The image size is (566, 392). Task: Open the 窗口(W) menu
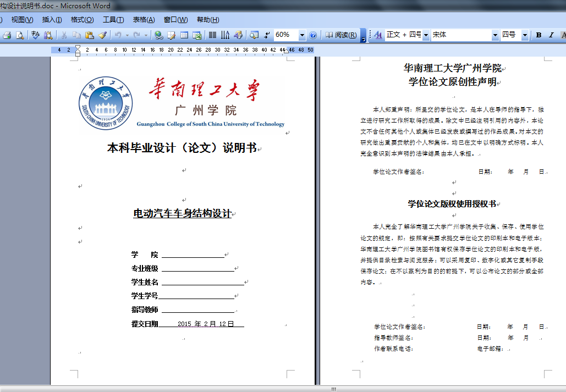pyautogui.click(x=176, y=19)
